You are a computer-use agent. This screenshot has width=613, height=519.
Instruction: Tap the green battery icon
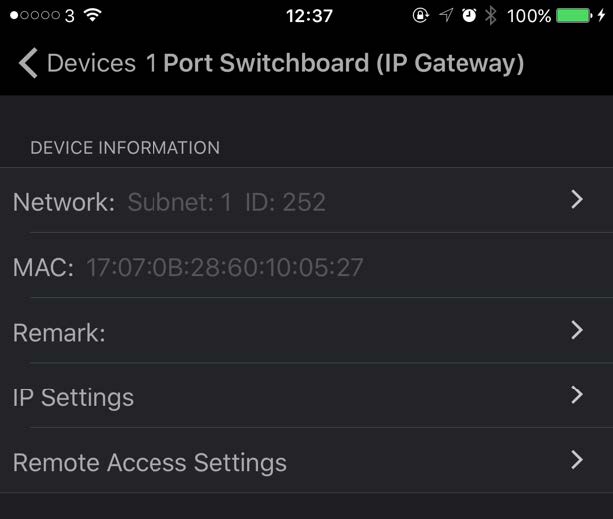574,16
